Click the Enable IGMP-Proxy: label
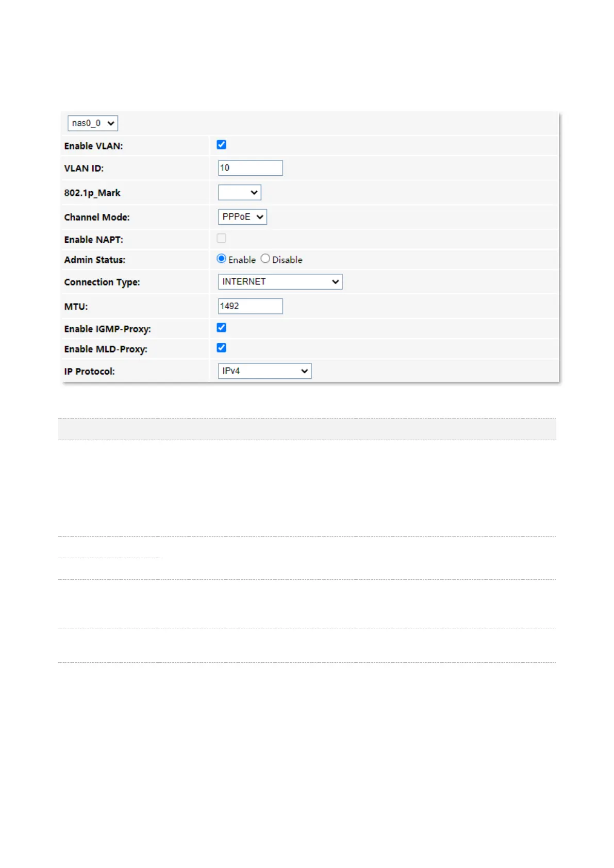The width and height of the screenshot is (614, 868). pyautogui.click(x=107, y=329)
